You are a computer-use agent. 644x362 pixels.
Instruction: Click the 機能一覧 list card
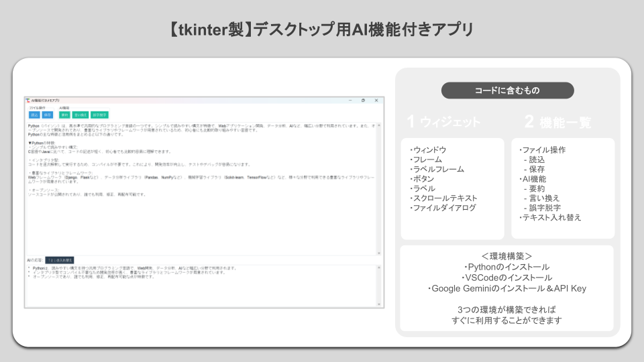(563, 188)
